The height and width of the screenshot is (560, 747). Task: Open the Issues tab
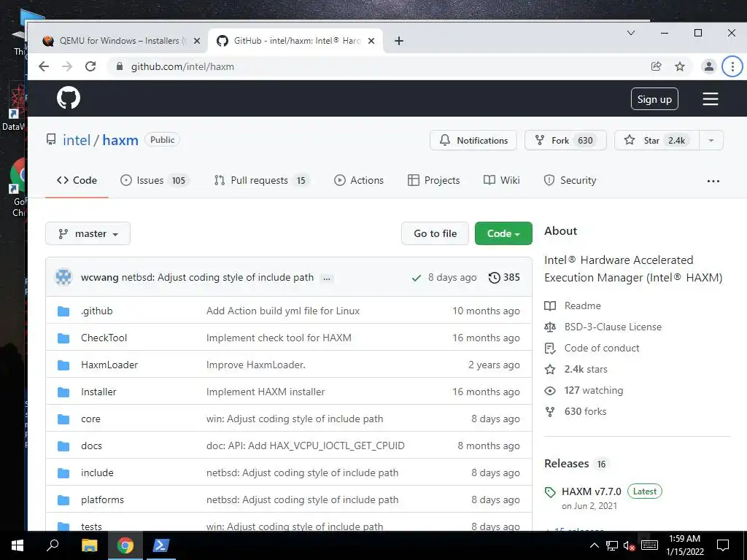tap(155, 181)
